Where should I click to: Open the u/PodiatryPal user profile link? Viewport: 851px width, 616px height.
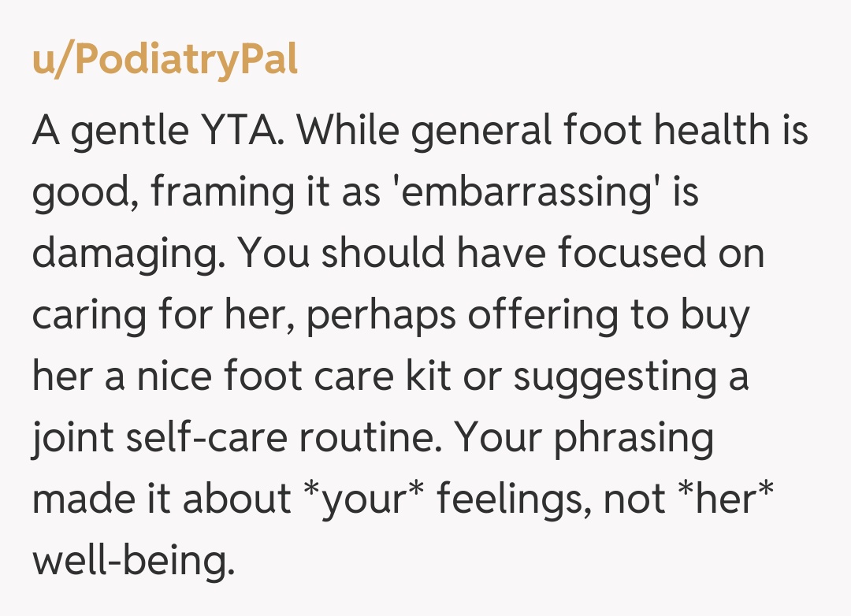click(x=165, y=61)
